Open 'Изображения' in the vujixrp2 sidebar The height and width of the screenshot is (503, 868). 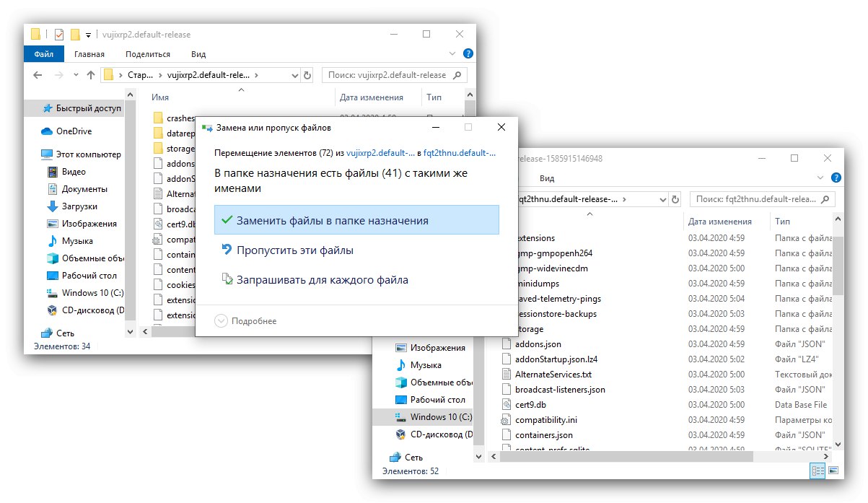point(82,224)
